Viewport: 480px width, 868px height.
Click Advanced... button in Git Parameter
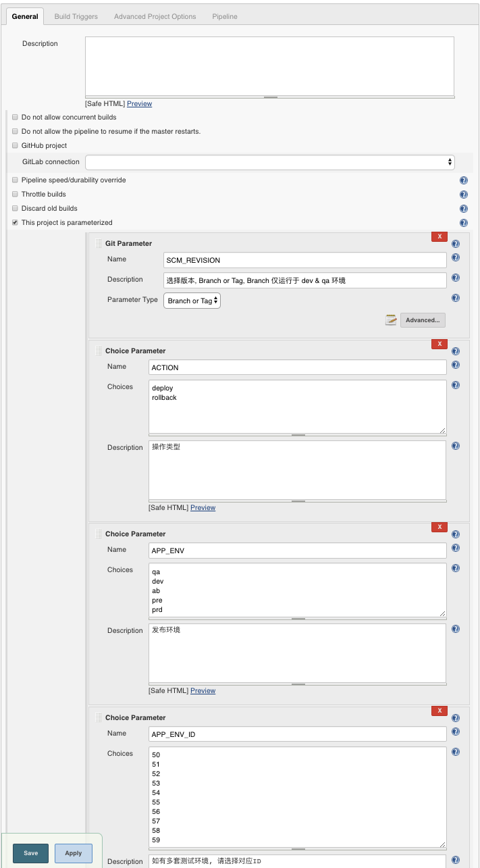click(x=423, y=320)
